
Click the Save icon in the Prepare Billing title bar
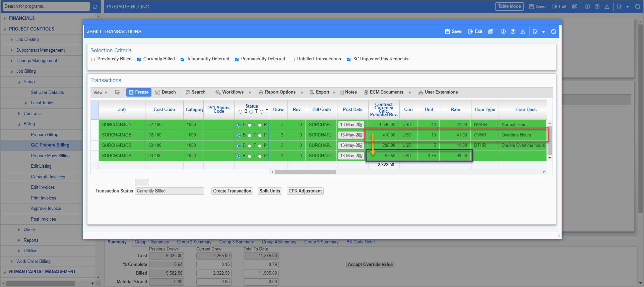(x=537, y=7)
